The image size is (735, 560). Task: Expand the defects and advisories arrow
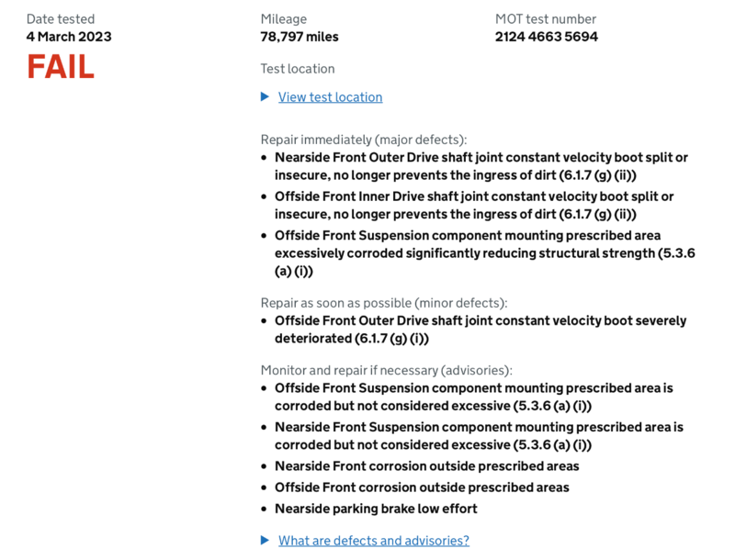[266, 541]
